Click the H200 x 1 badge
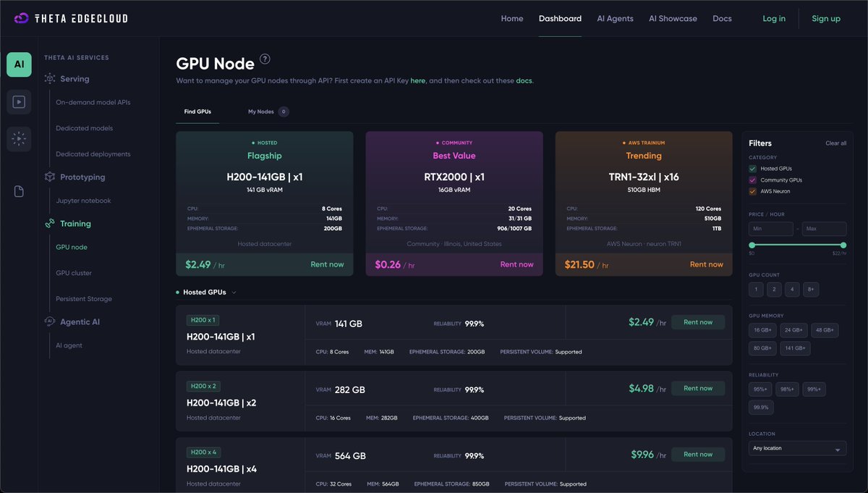Viewport: 868px width, 493px height. tap(203, 320)
